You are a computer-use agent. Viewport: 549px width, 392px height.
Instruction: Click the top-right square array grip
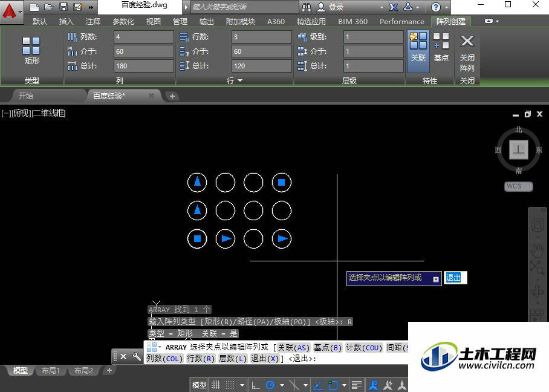click(282, 182)
